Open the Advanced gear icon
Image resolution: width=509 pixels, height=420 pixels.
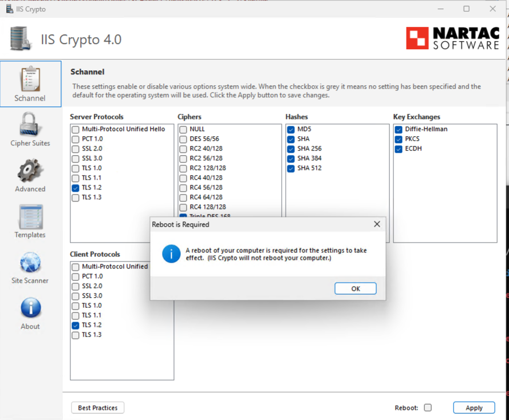30,171
